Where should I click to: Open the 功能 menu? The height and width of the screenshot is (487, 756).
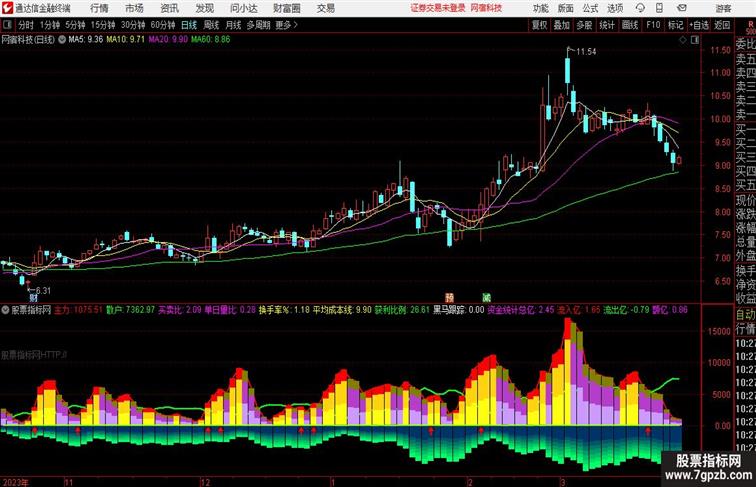[x=540, y=8]
